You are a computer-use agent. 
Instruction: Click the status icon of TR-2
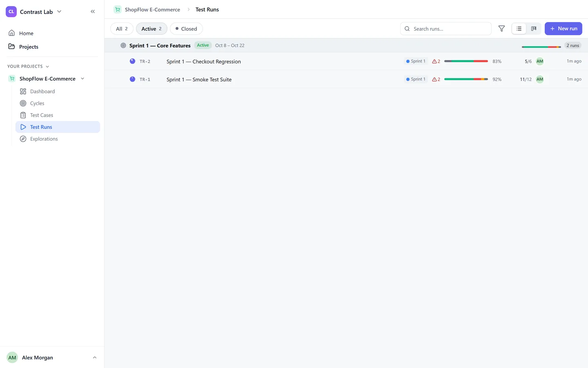point(132,61)
